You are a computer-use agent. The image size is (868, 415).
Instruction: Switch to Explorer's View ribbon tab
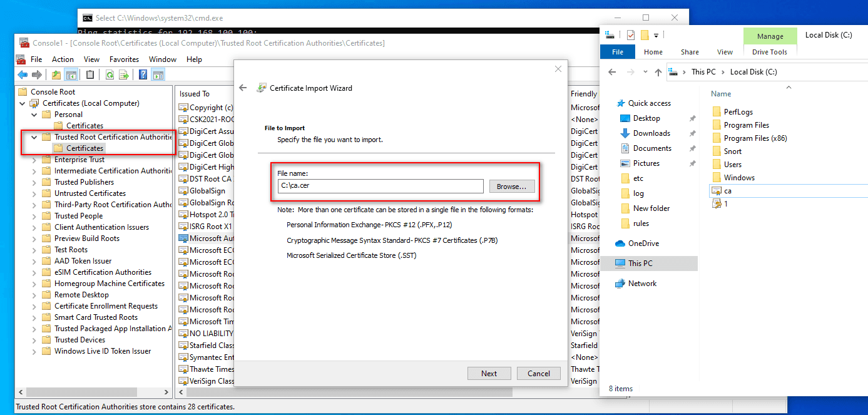pyautogui.click(x=725, y=52)
